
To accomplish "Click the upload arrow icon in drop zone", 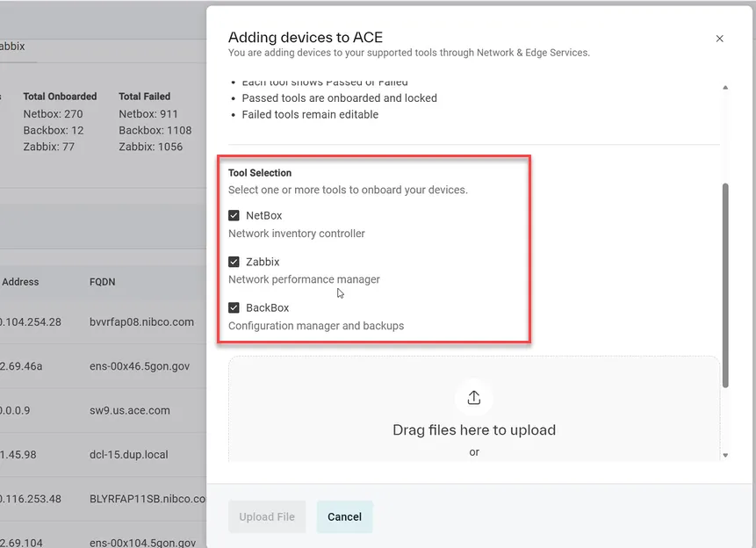I will click(474, 398).
